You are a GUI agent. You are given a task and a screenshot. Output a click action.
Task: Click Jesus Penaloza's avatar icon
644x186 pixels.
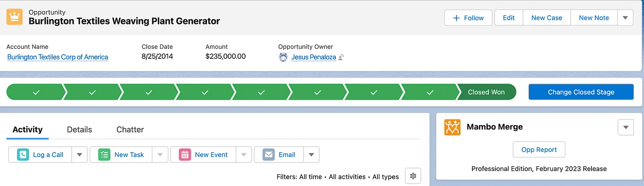point(283,57)
